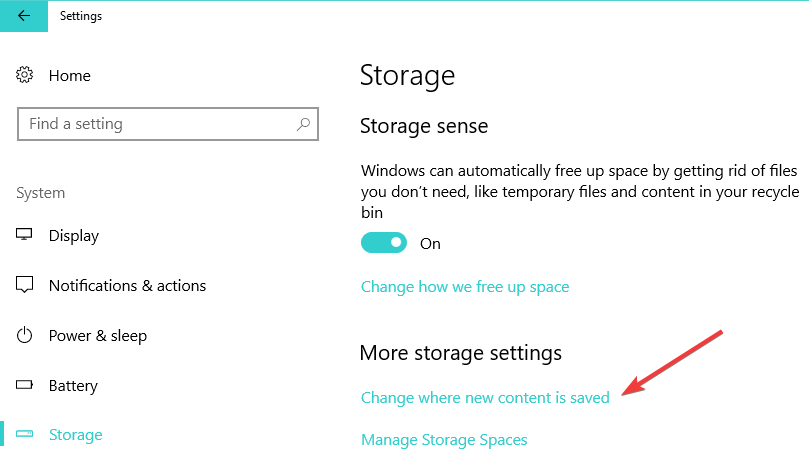Screen dimensions: 809x467
Task: Open Change how we free up space
Action: [465, 287]
